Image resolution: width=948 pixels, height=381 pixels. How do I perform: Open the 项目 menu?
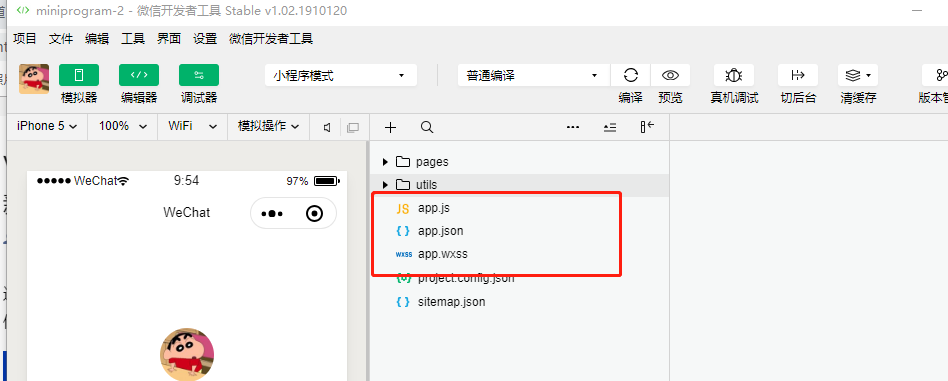[25, 39]
